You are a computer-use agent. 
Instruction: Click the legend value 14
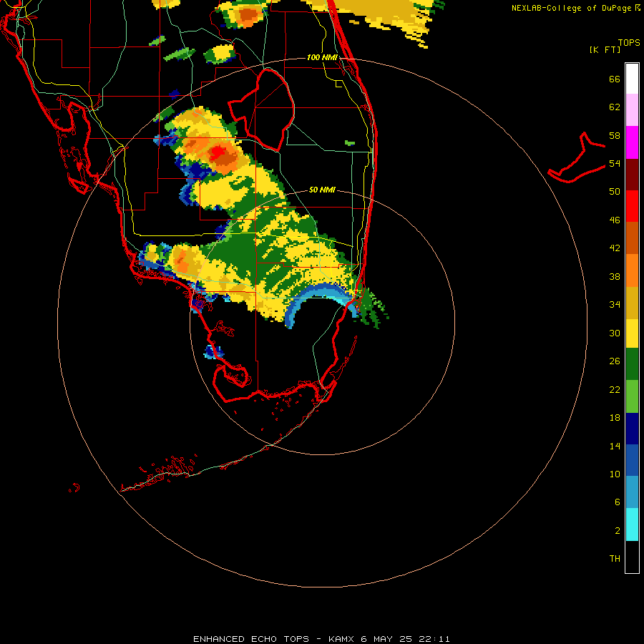[x=615, y=446]
